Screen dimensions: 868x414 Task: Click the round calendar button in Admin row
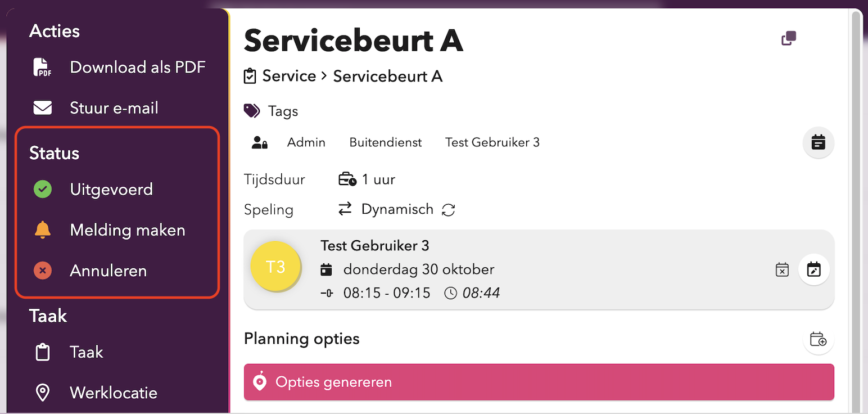818,142
